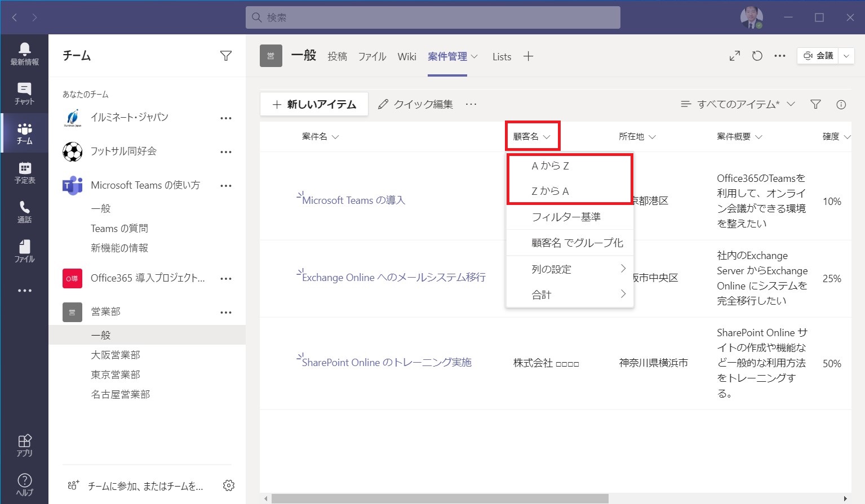The height and width of the screenshot is (504, 865).
Task: Open the Help (ヘルプ) sidebar icon
Action: coord(24,484)
